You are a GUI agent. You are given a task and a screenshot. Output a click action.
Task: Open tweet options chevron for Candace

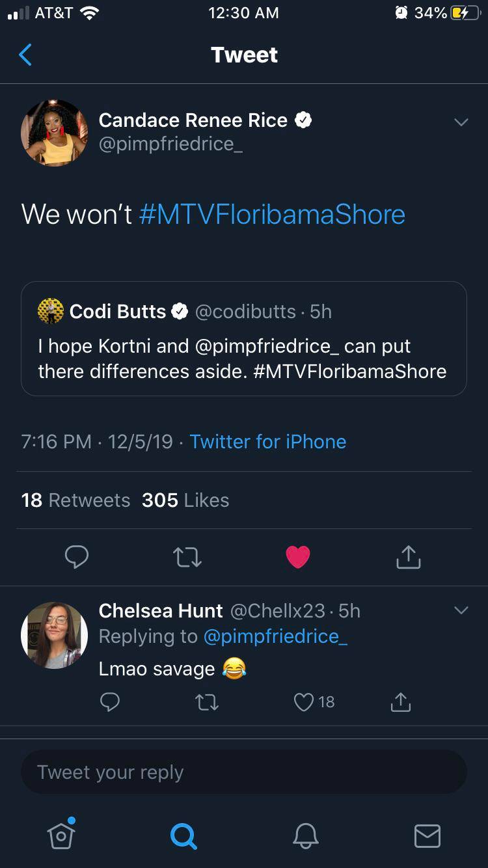click(x=461, y=122)
